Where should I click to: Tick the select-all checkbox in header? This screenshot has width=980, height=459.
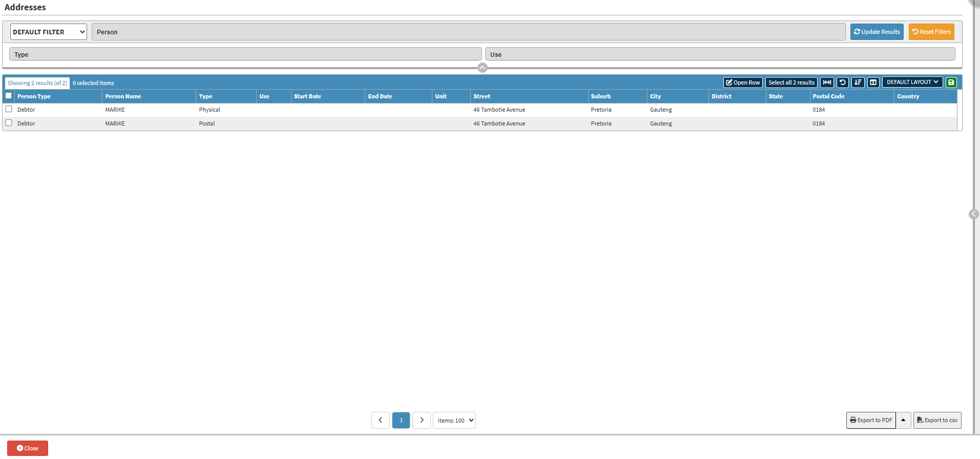coord(9,96)
